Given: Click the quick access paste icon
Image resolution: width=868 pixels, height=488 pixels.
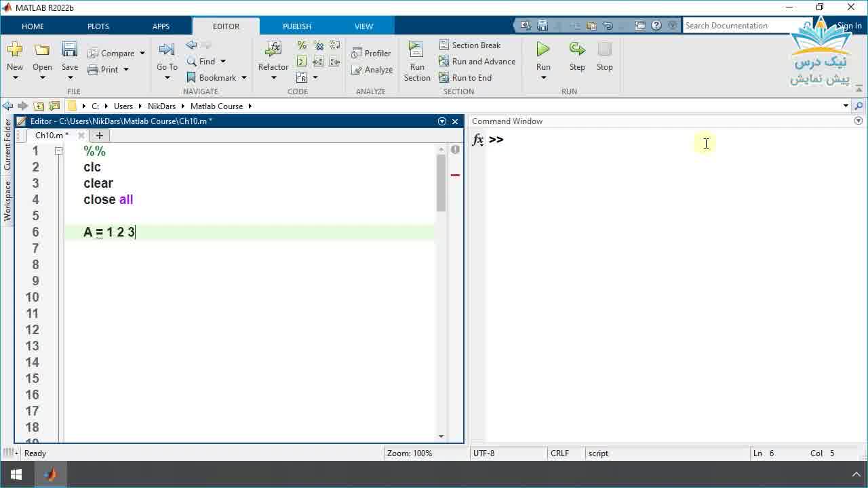Looking at the screenshot, I should (591, 26).
